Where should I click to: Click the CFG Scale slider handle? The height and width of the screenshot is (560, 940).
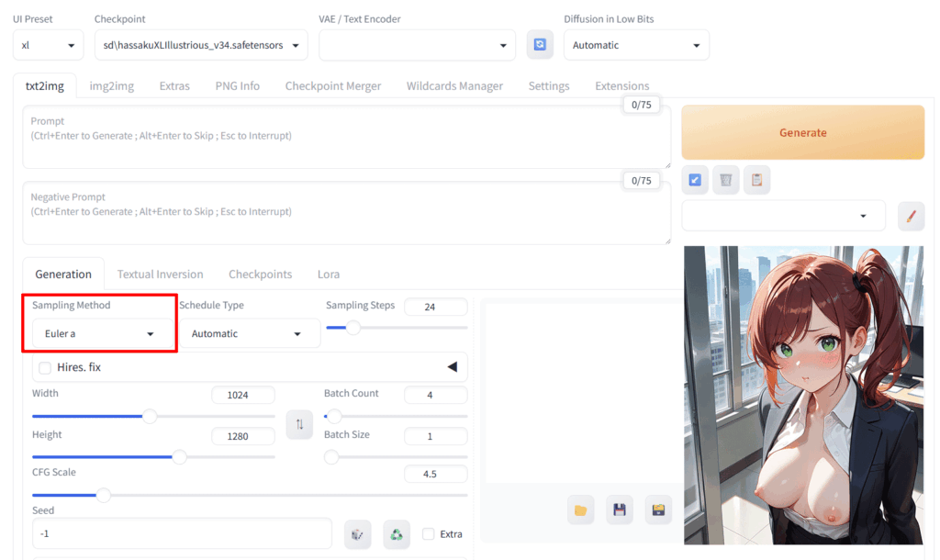pos(104,495)
